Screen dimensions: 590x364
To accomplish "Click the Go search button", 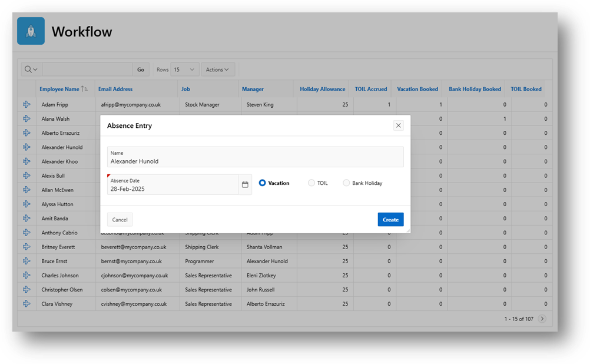I will point(141,70).
